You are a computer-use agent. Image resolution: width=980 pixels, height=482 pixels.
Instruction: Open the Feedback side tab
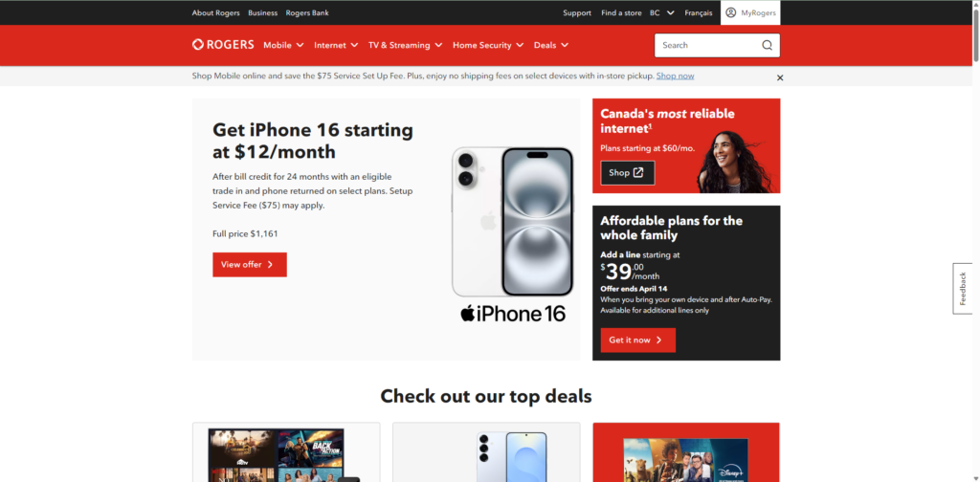pos(963,289)
